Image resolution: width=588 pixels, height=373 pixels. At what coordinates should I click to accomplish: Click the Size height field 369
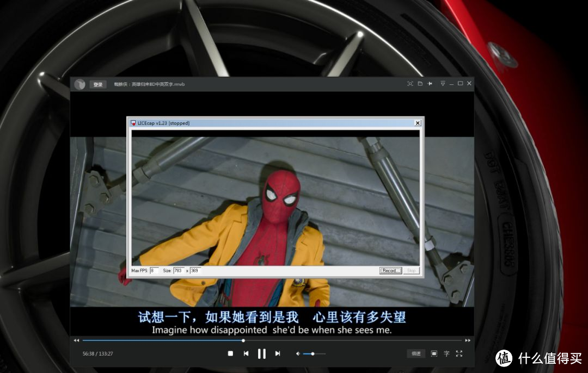coord(196,270)
